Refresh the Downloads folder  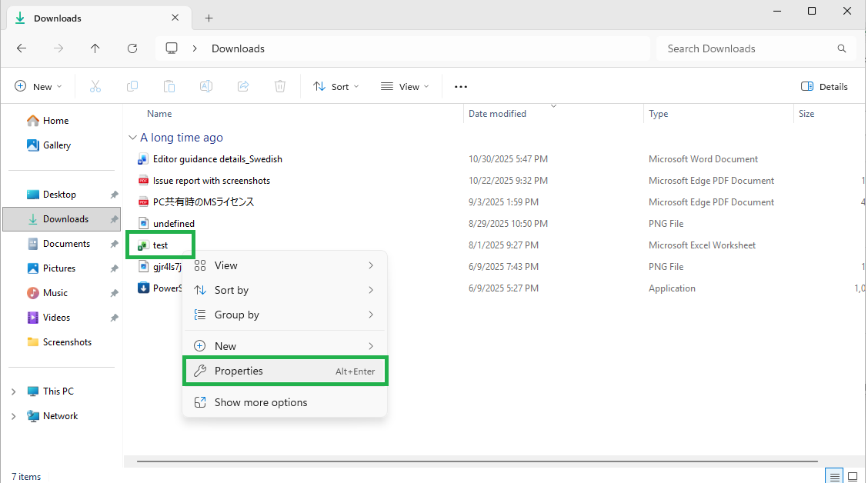(x=132, y=48)
